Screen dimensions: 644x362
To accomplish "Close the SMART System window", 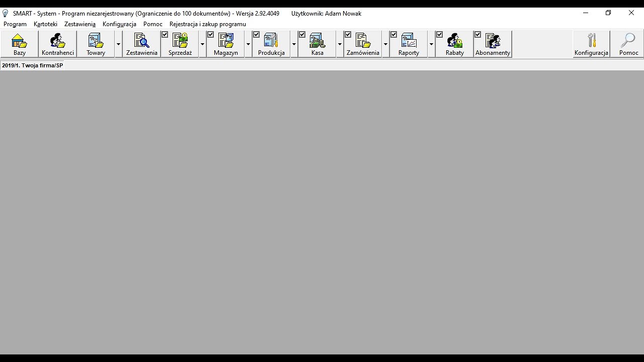I will point(631,13).
